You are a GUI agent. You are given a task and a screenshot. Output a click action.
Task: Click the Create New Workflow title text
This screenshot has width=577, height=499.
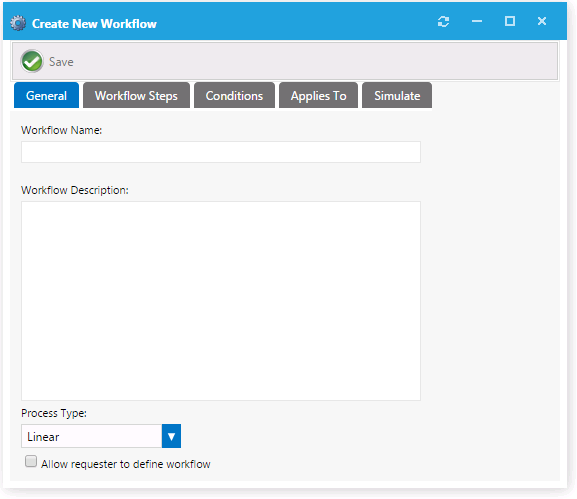[94, 24]
